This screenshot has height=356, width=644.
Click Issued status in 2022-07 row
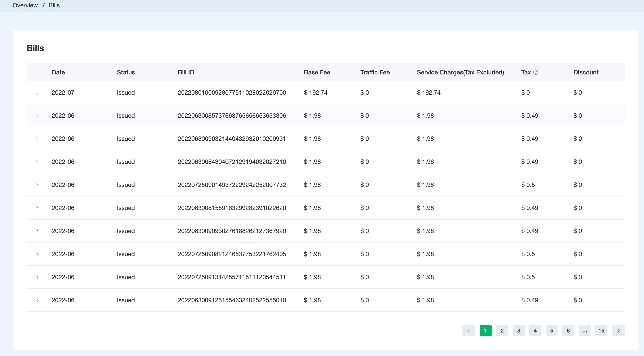point(126,92)
